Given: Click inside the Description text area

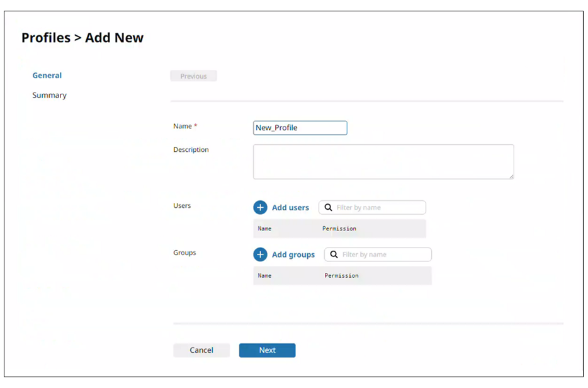Looking at the screenshot, I should pyautogui.click(x=383, y=161).
